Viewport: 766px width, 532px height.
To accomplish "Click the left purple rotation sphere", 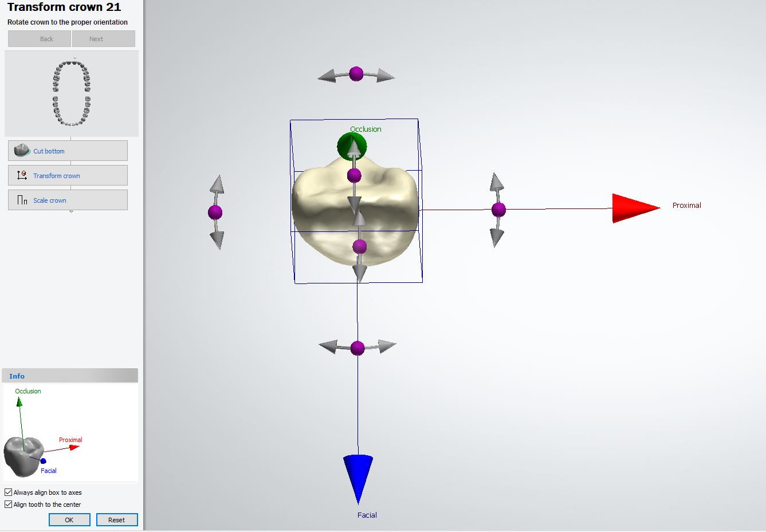I will pyautogui.click(x=215, y=212).
